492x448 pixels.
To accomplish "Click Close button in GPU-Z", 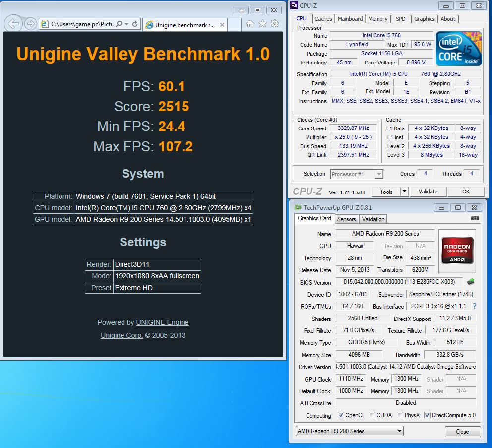I will pos(463,432).
